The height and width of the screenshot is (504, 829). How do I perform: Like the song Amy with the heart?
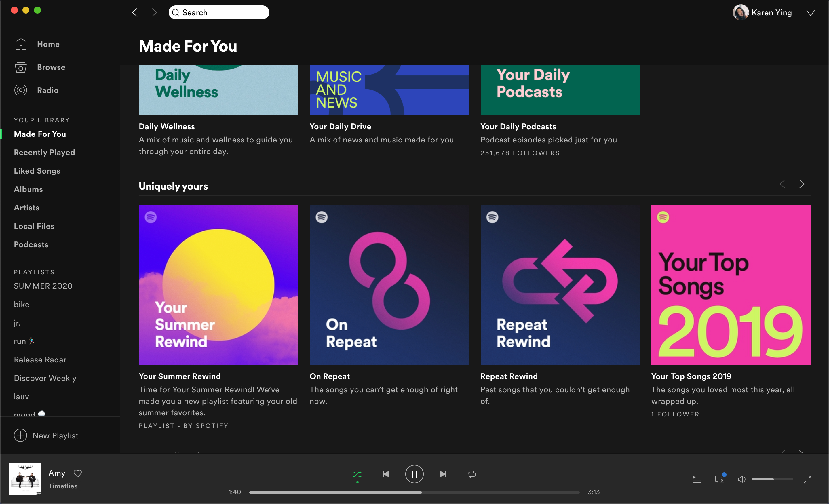coord(78,473)
